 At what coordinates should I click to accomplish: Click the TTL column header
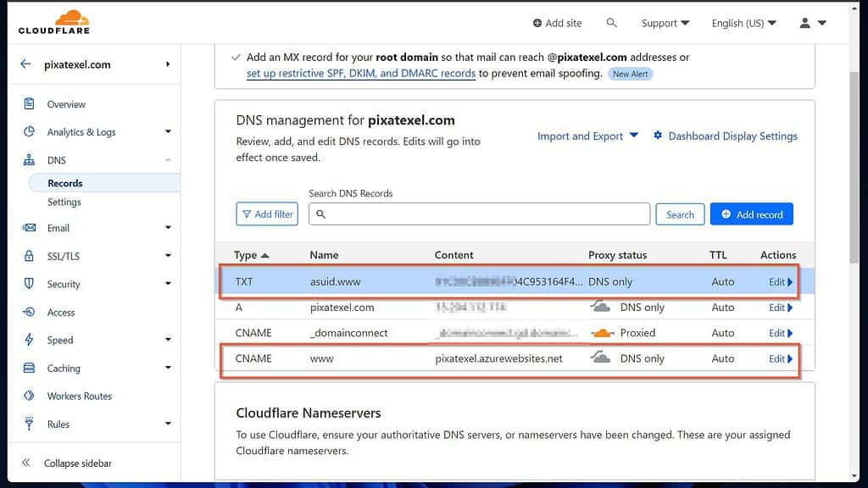(x=718, y=255)
